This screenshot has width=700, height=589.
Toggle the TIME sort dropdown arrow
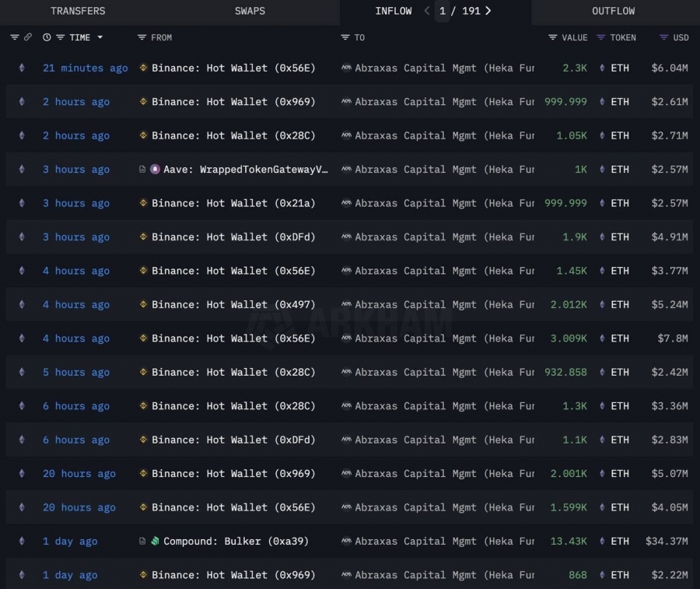100,37
